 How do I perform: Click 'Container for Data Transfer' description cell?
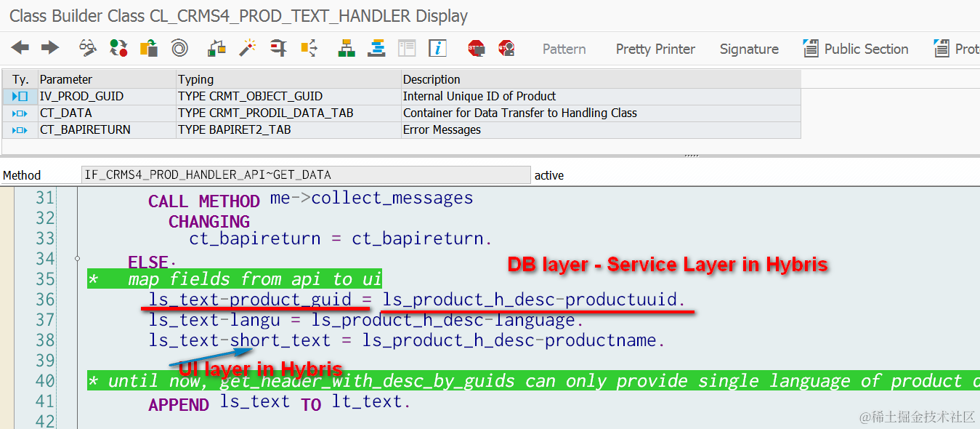(x=601, y=113)
